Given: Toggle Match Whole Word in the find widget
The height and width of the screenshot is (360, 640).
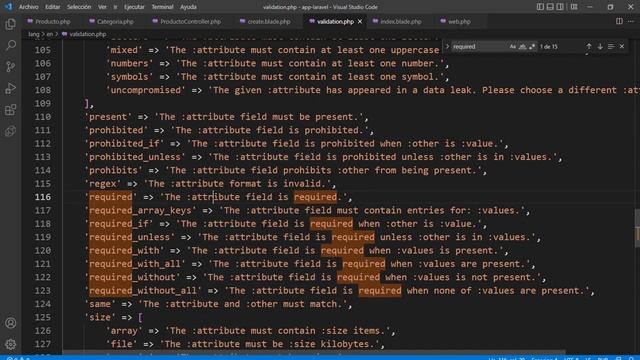Looking at the screenshot, I should (x=522, y=47).
